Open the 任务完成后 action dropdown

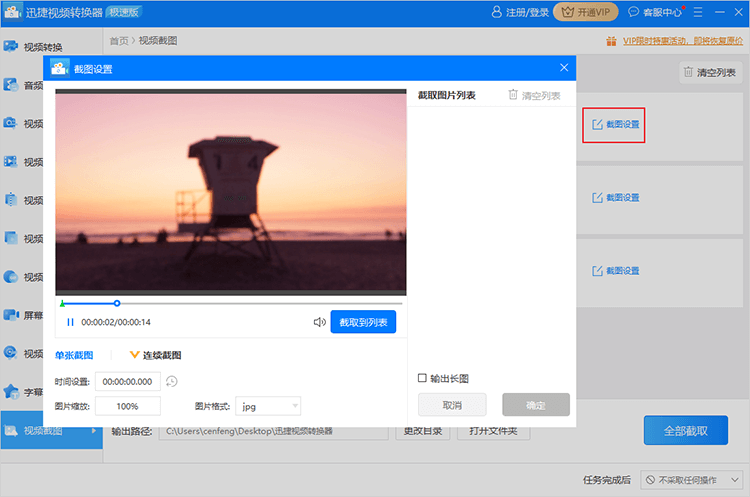coord(691,480)
